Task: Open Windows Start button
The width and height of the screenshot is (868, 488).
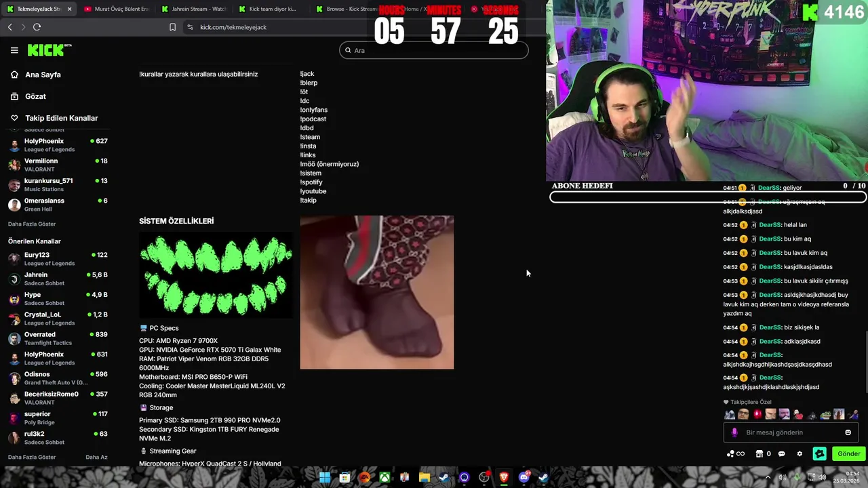Action: pyautogui.click(x=325, y=477)
